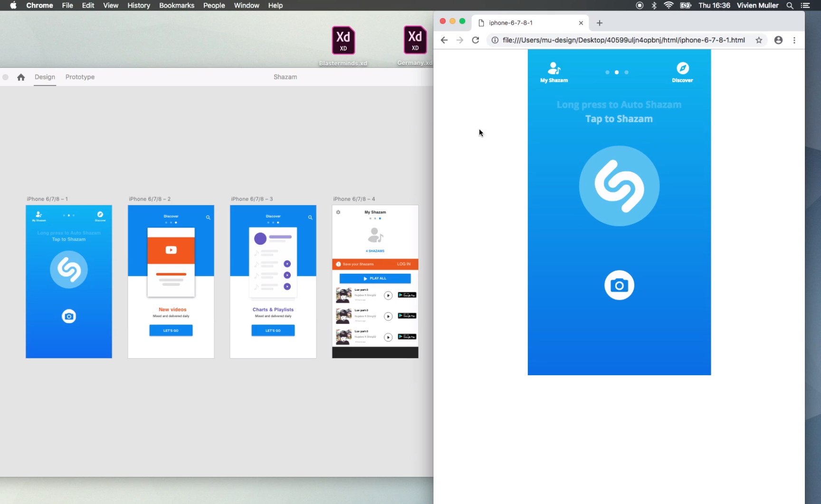Screen dimensions: 821x504
Task: Click the Home icon in Adobe XD
Action: (21, 77)
